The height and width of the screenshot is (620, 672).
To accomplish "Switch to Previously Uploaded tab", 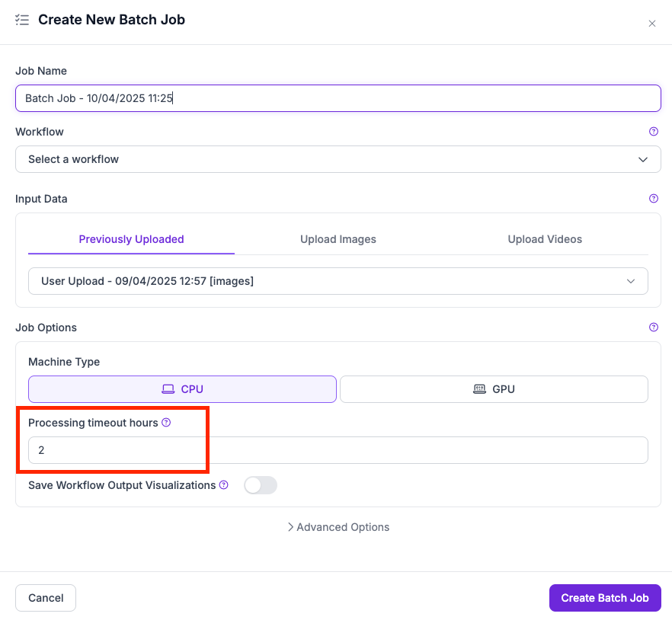I will [x=131, y=239].
